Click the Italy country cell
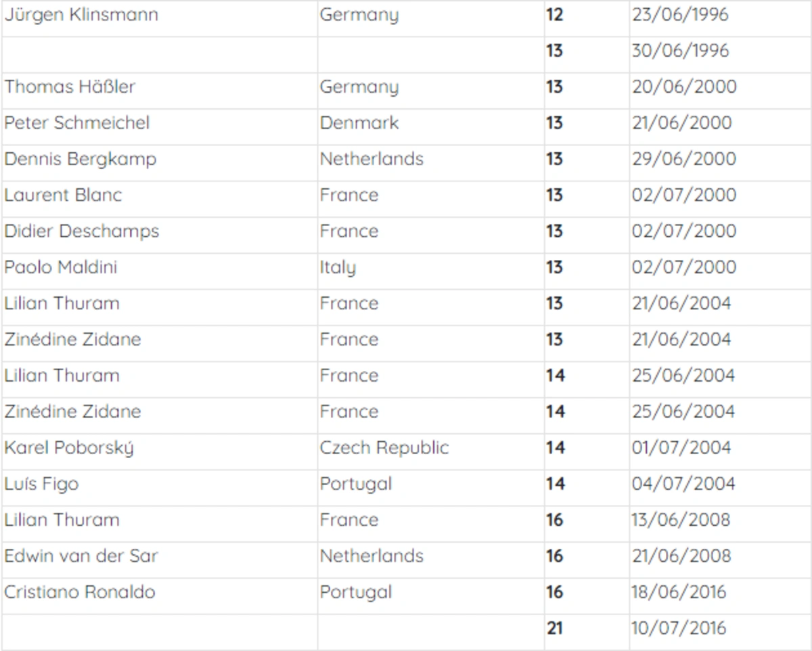The image size is (812, 651). pyautogui.click(x=338, y=268)
